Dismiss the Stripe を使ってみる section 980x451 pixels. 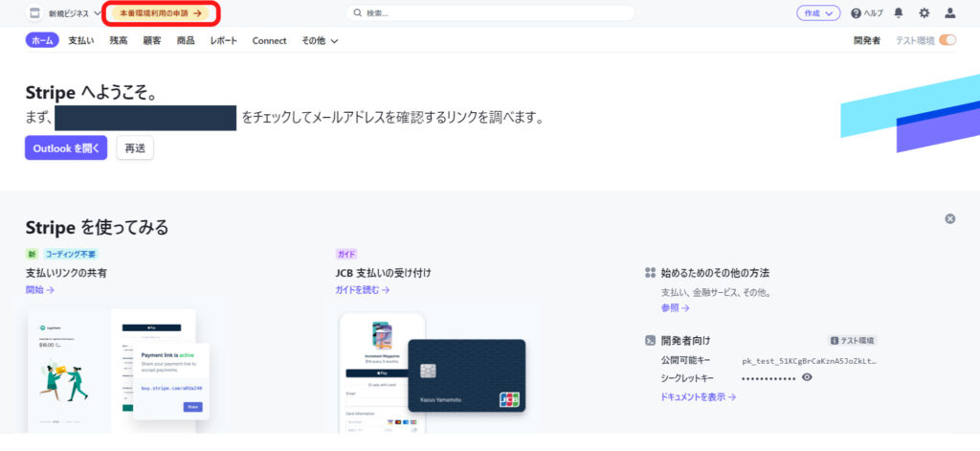(x=950, y=218)
